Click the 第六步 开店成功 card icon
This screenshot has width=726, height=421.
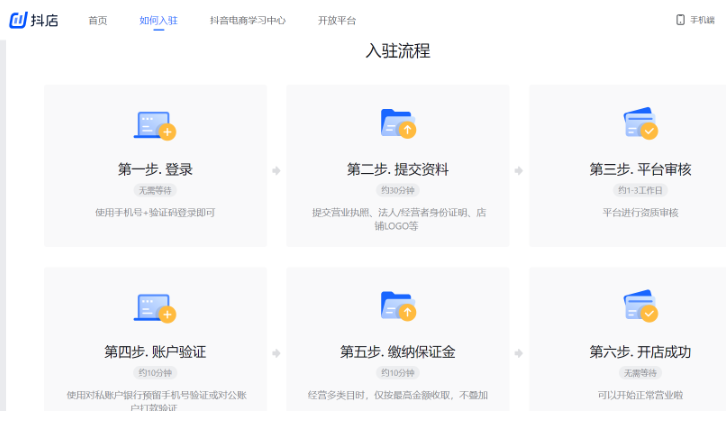pos(640,307)
